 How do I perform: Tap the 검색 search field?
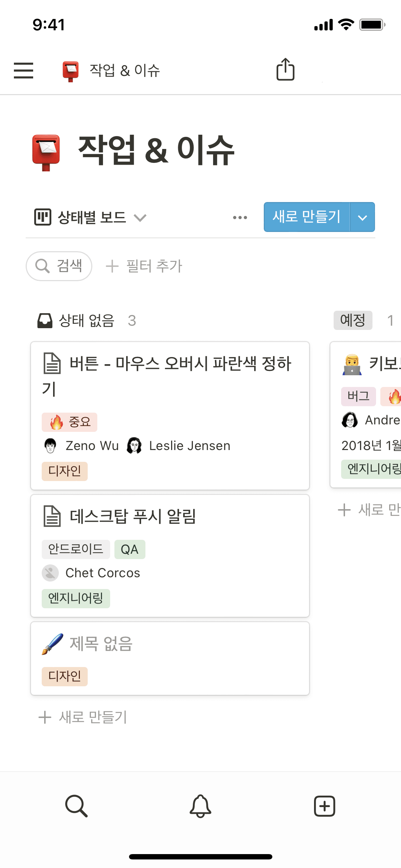tap(59, 266)
